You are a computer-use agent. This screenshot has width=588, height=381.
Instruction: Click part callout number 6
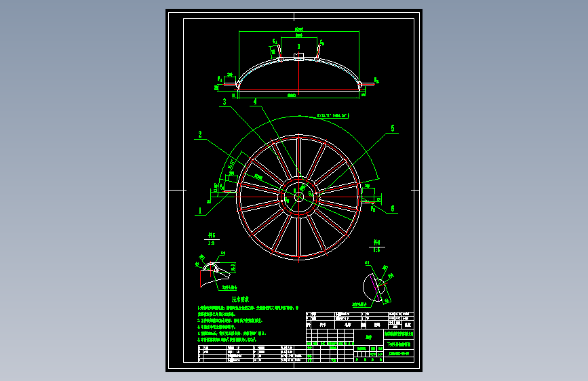(x=393, y=209)
